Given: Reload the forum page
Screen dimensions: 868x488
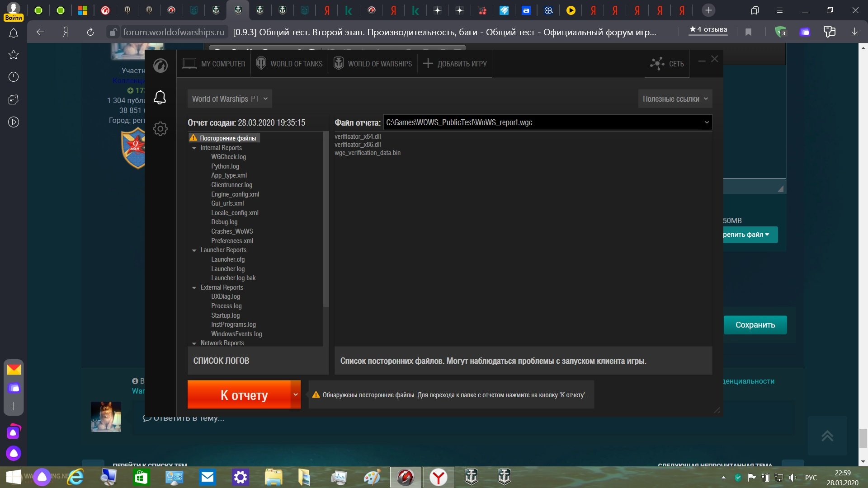Looking at the screenshot, I should coord(90,32).
